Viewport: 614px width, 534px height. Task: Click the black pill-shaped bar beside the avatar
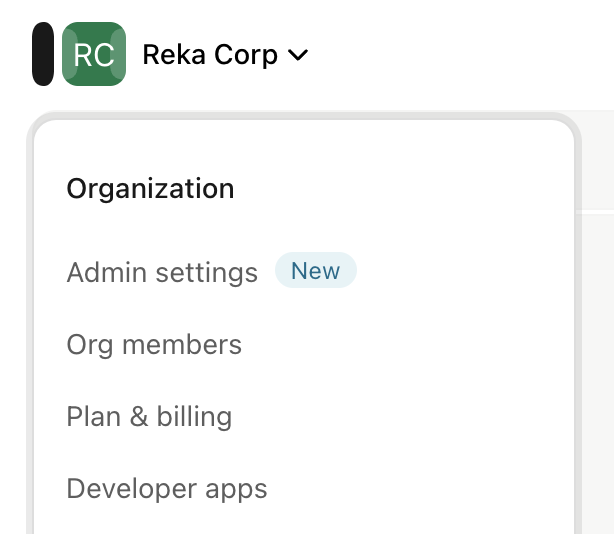pyautogui.click(x=43, y=54)
